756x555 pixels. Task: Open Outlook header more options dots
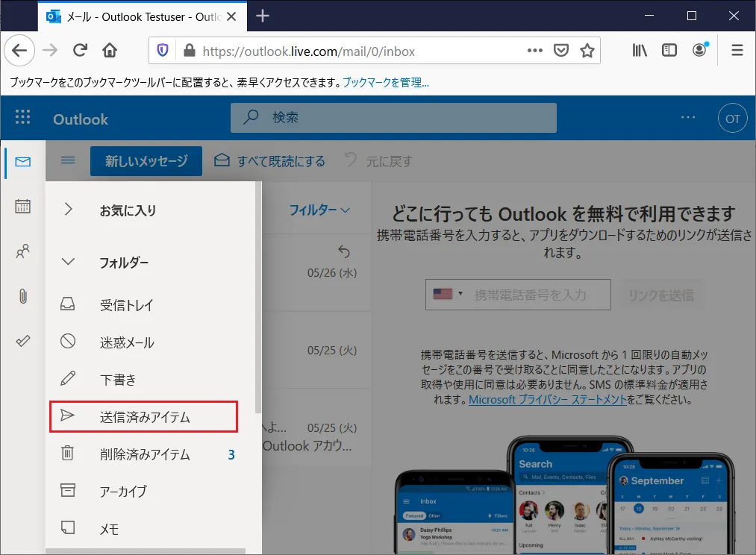click(688, 118)
